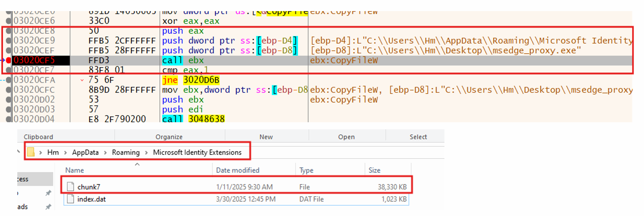Navigate to Roaming in the breadcrumb
Viewport: 644px width, 216px height.
[126, 152]
